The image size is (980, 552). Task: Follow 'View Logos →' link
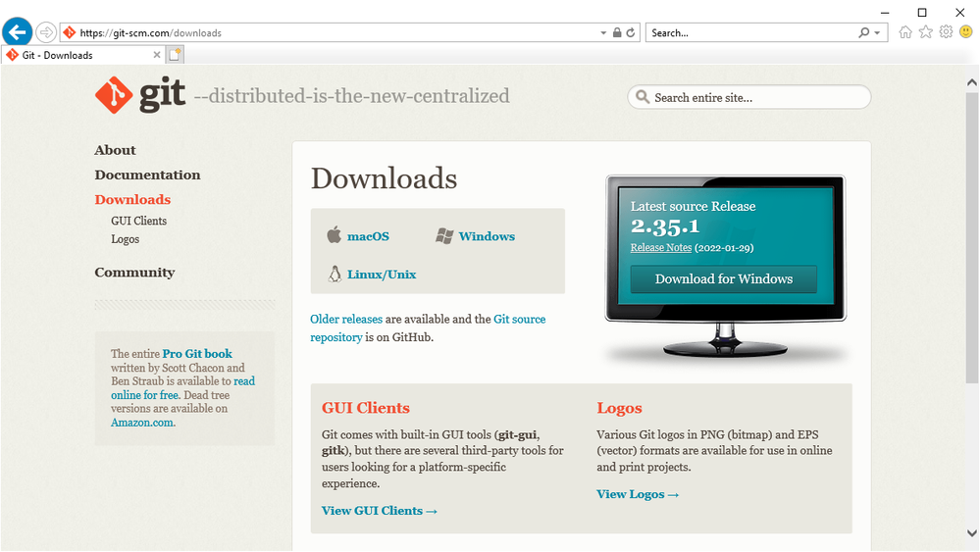coord(638,494)
